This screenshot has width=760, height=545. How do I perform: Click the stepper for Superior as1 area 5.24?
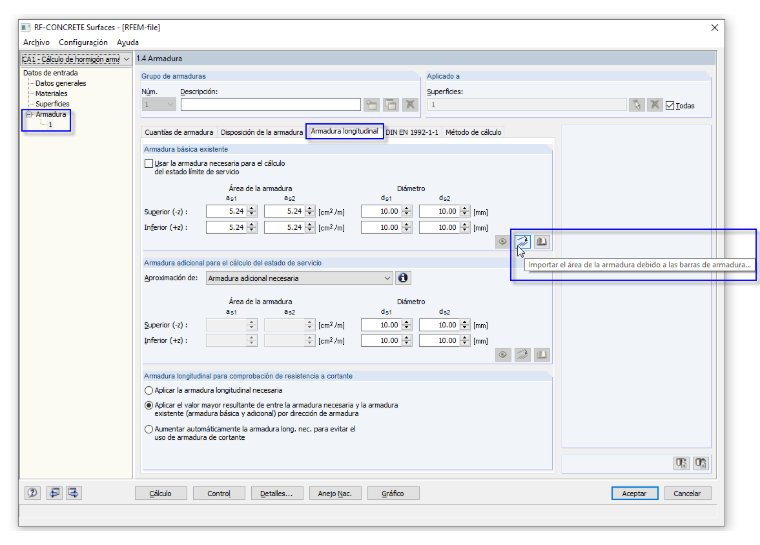(252, 211)
